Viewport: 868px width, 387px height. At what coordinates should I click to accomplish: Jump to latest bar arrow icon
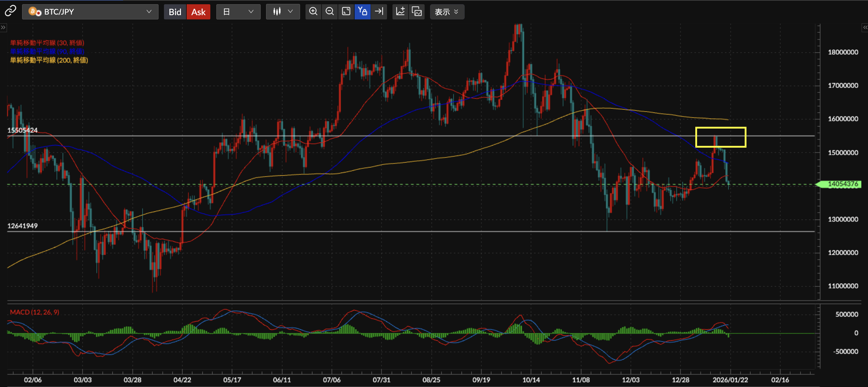click(379, 12)
